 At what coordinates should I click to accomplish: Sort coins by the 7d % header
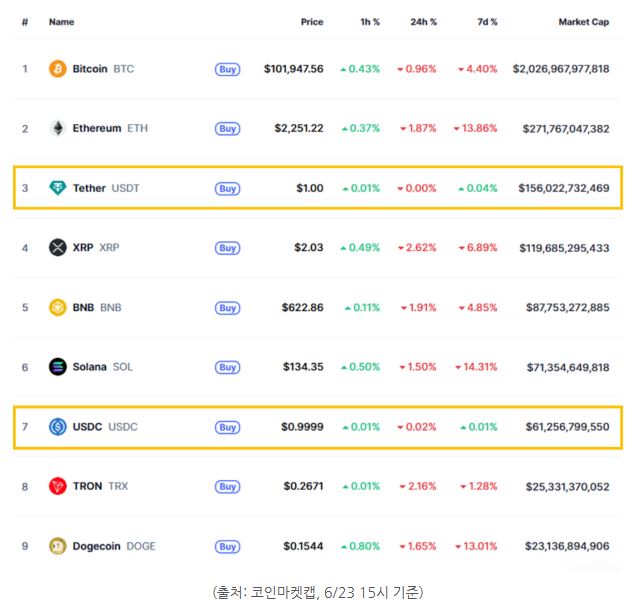coord(487,22)
